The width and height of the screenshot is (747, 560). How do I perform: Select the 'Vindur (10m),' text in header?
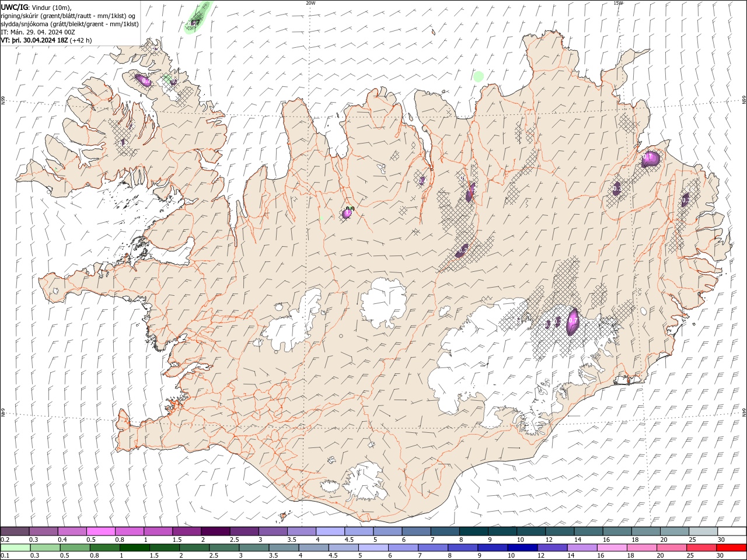point(52,7)
